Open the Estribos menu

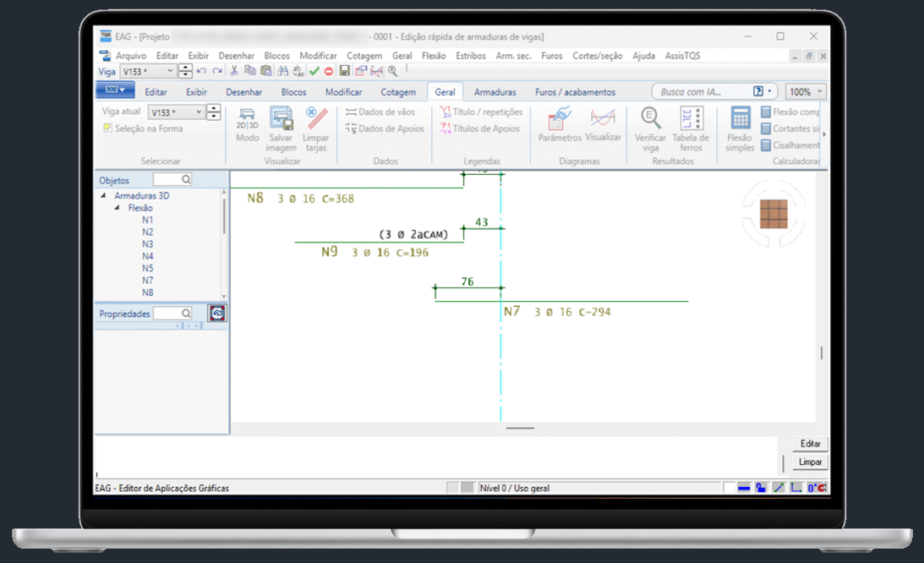pyautogui.click(x=471, y=56)
